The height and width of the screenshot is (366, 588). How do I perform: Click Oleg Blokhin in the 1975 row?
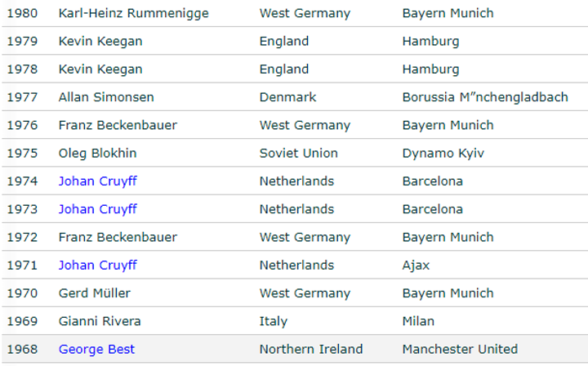tap(97, 154)
